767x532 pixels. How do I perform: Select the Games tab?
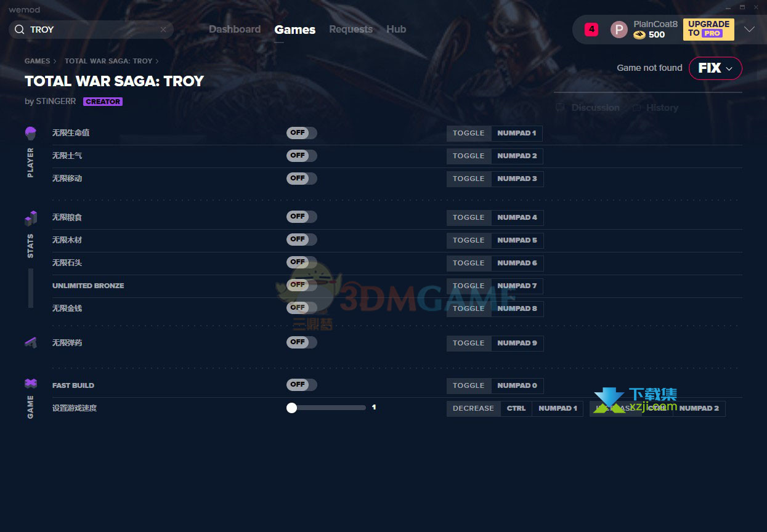(295, 30)
